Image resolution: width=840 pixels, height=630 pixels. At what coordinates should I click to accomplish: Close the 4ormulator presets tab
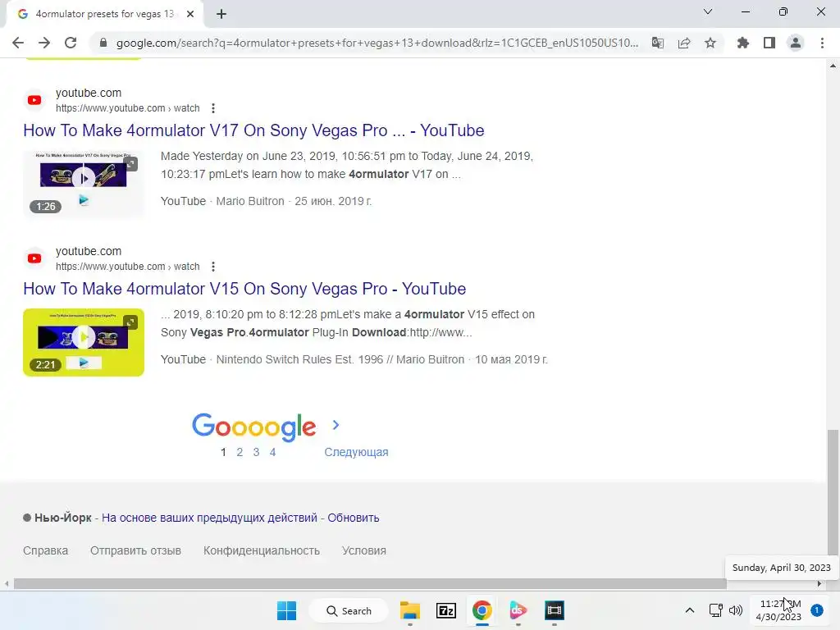(x=190, y=14)
